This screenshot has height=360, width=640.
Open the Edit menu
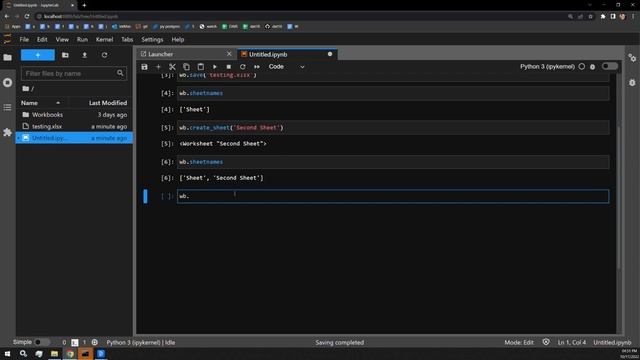pos(42,40)
